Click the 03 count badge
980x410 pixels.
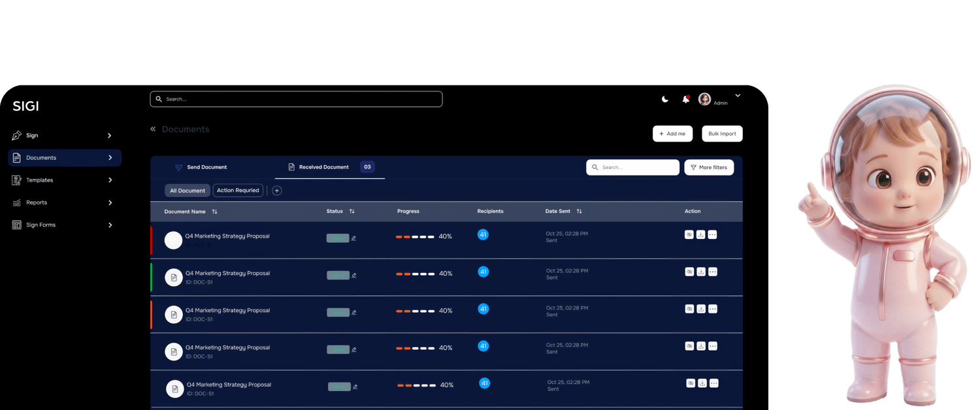point(367,167)
